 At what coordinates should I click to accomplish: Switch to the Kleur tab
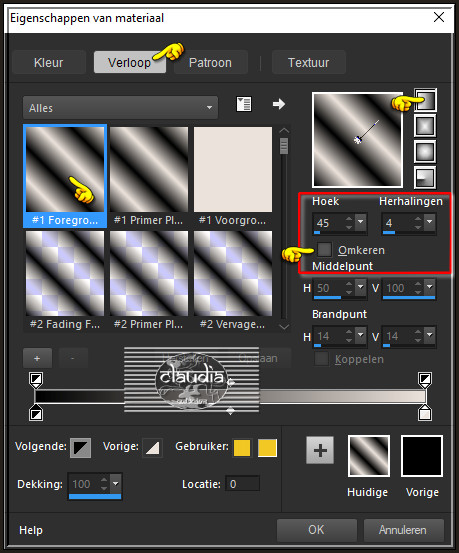[49, 62]
